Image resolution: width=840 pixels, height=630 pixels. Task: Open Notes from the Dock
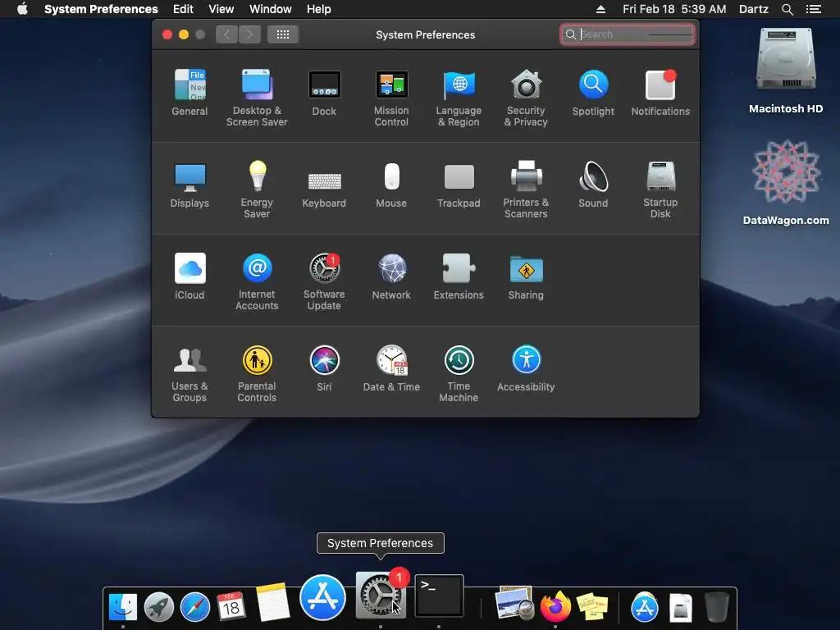click(x=272, y=603)
